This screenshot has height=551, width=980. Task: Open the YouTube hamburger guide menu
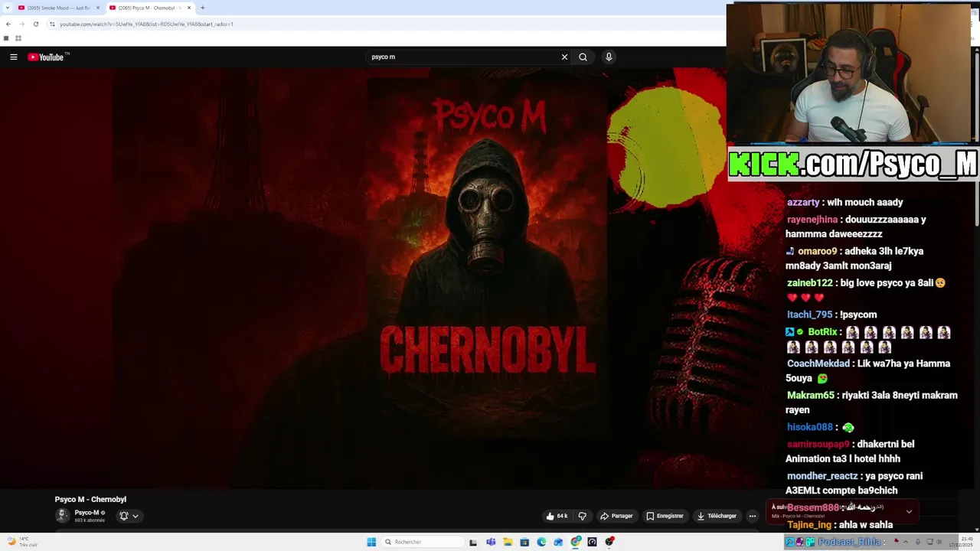(13, 57)
